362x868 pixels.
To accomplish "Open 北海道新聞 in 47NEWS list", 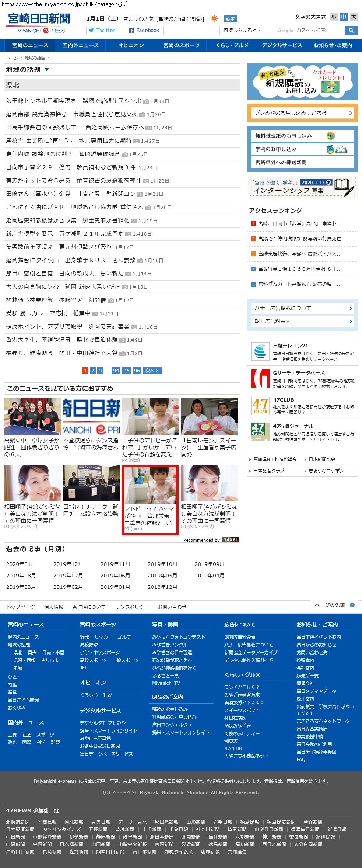I will coord(18,822).
